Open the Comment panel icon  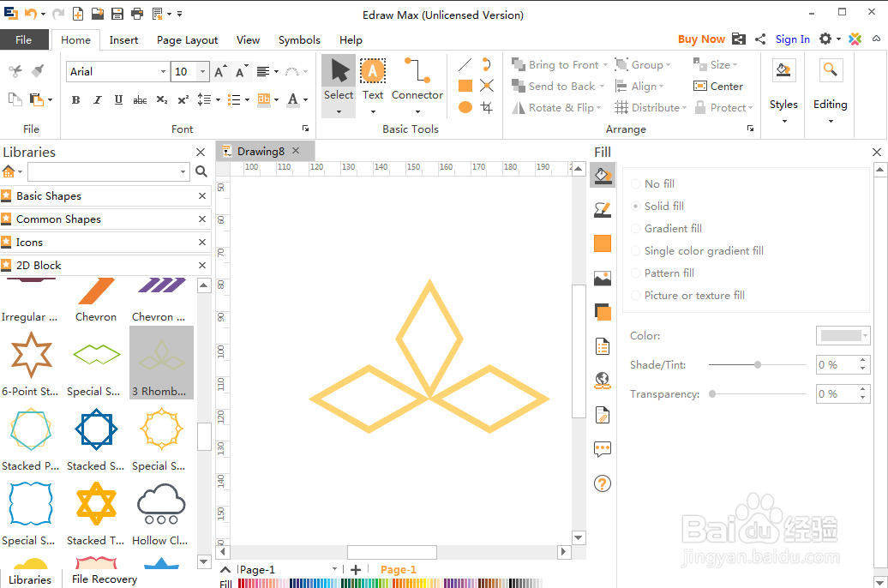(x=602, y=449)
